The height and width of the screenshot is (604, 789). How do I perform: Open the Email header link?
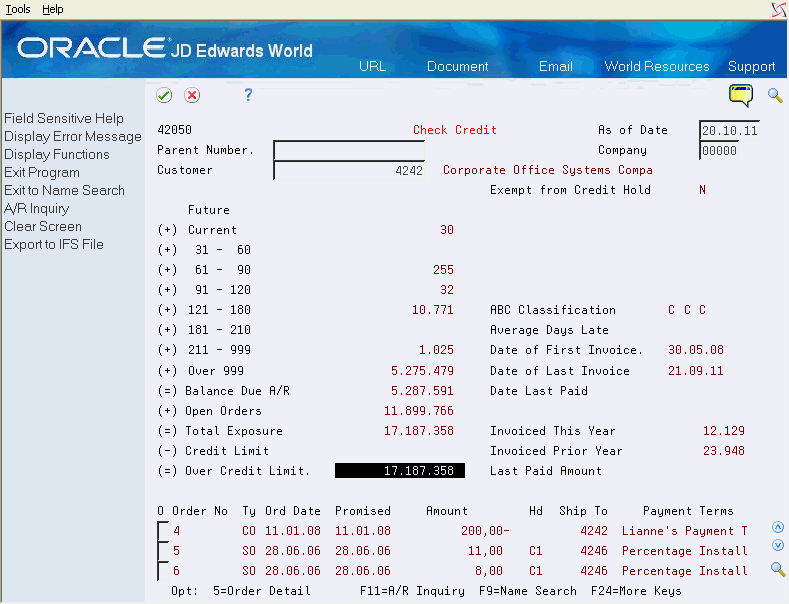(556, 66)
